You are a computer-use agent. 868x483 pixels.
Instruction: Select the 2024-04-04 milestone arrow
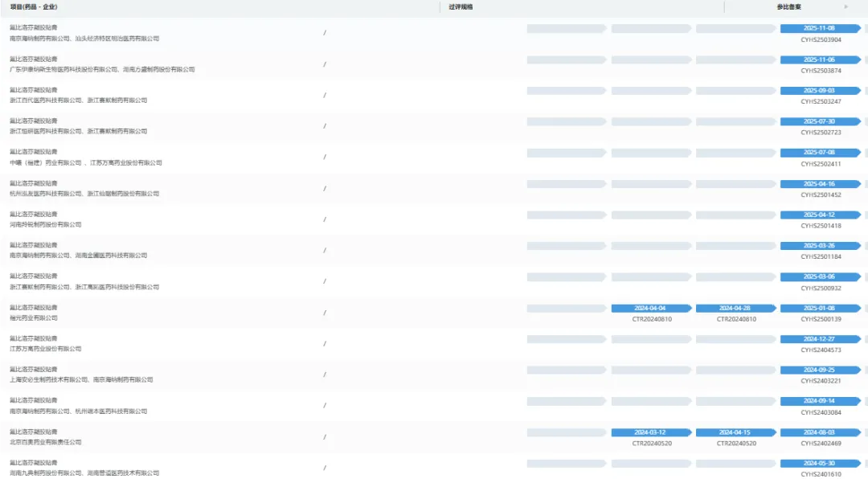649,308
